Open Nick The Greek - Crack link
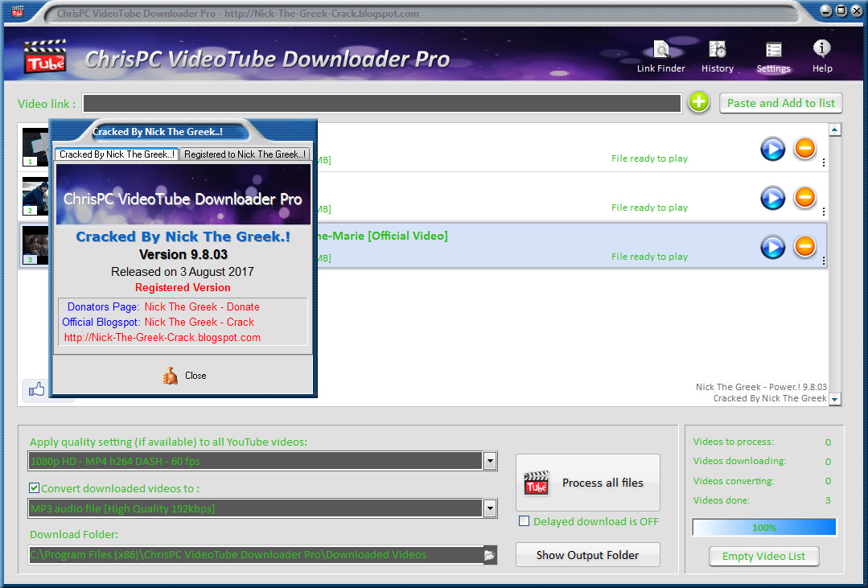This screenshot has height=588, width=868. point(200,323)
